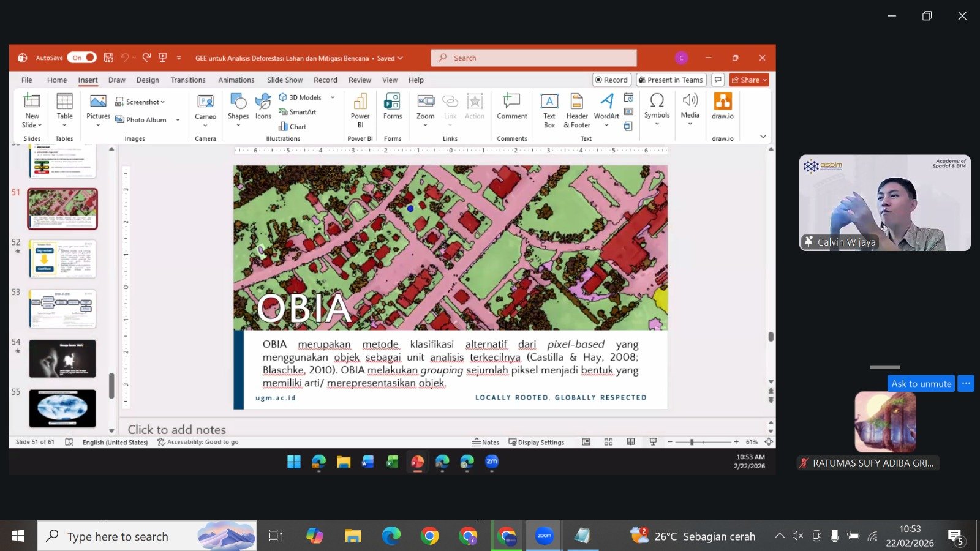Open Forms from the ribbon
980x551 pixels.
[392, 107]
